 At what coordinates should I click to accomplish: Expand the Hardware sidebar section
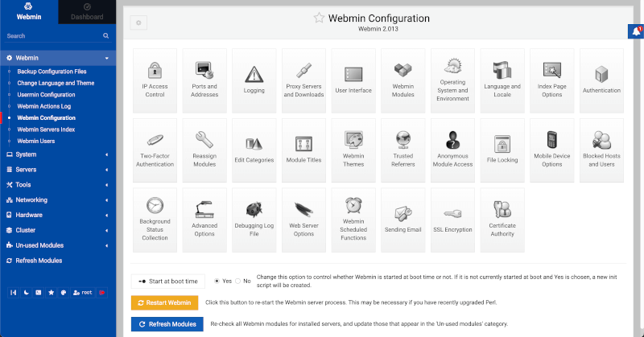58,215
